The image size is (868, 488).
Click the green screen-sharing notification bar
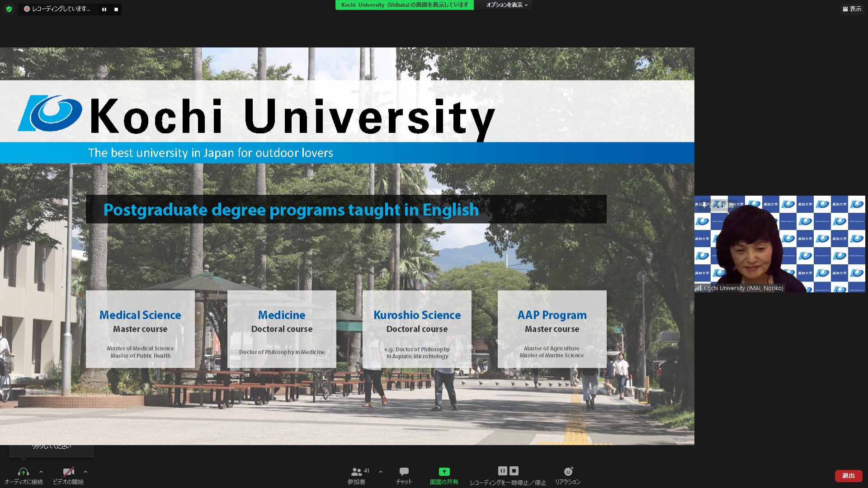[x=404, y=5]
